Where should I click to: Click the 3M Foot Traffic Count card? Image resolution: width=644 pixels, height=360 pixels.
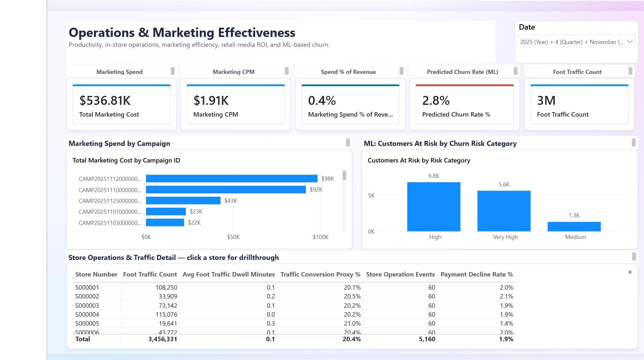[x=579, y=104]
